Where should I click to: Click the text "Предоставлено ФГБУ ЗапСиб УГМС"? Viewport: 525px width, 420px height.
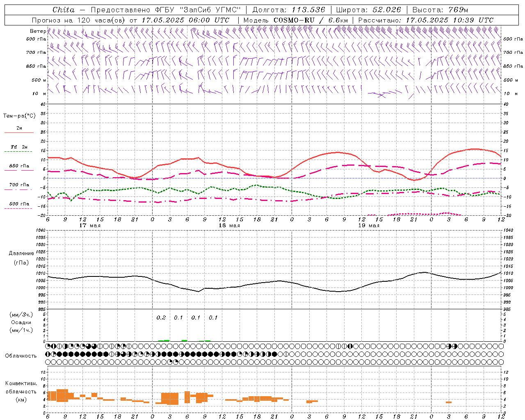tap(165, 10)
